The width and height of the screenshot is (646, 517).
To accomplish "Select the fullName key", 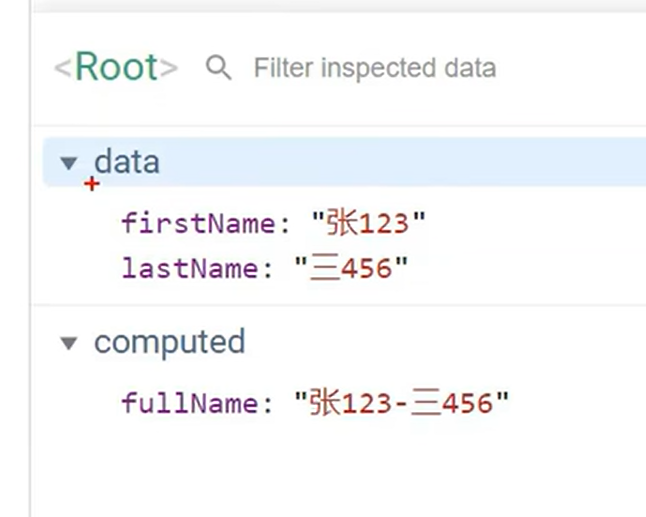I will pyautogui.click(x=190, y=403).
